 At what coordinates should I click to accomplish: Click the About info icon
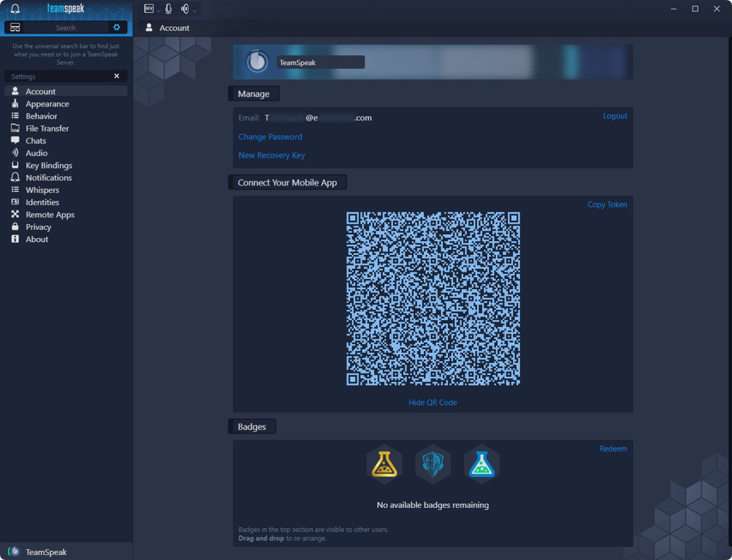[15, 239]
